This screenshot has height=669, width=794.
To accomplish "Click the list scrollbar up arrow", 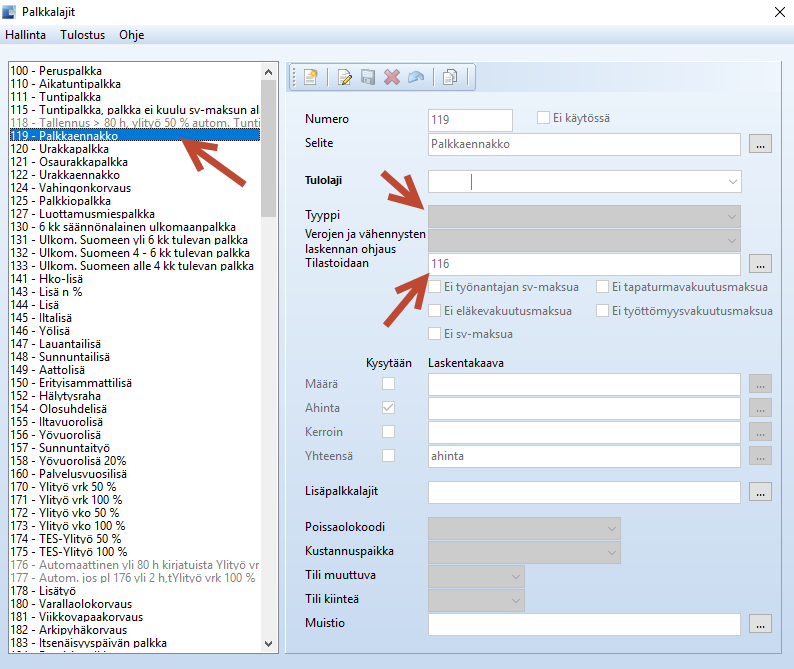I will pyautogui.click(x=268, y=72).
